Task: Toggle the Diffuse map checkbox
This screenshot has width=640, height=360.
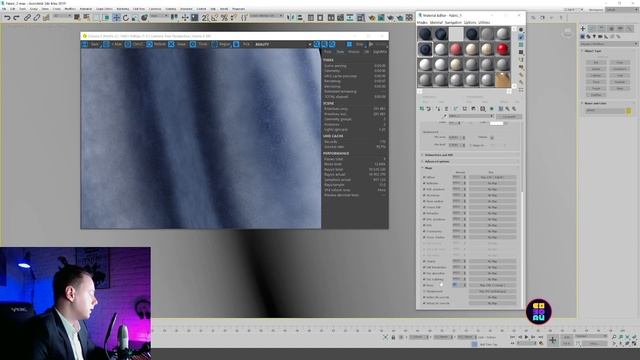Action: pyautogui.click(x=424, y=178)
